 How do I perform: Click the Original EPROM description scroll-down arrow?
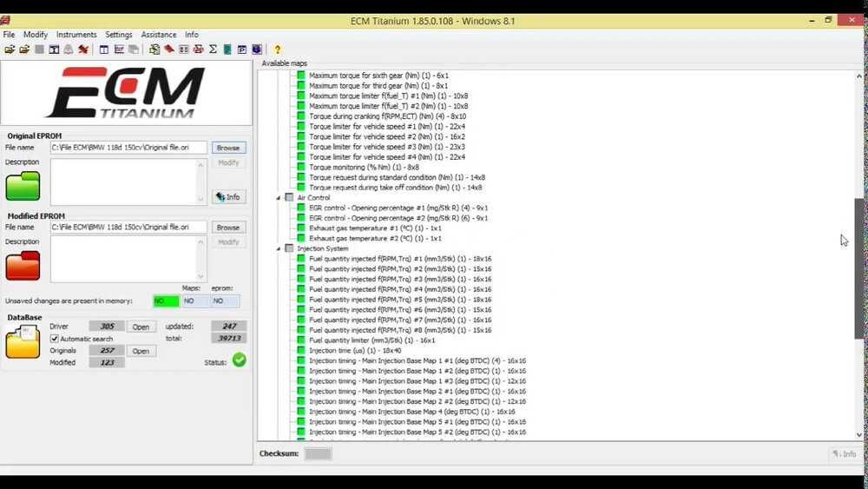pyautogui.click(x=201, y=200)
